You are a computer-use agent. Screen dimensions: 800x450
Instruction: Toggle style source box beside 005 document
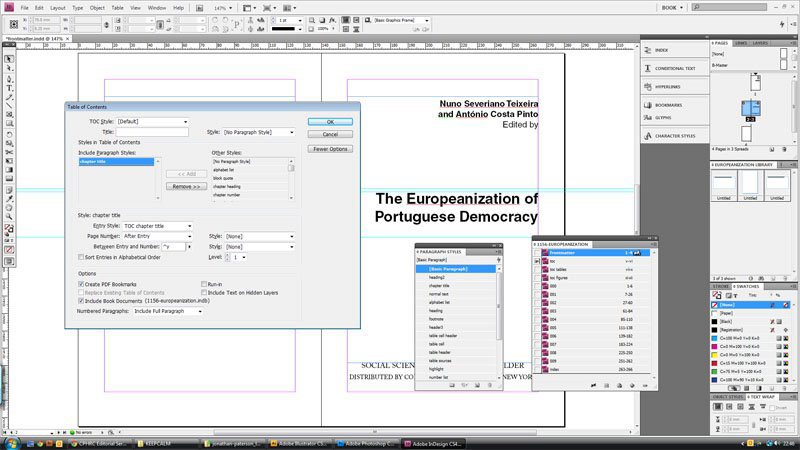point(537,328)
